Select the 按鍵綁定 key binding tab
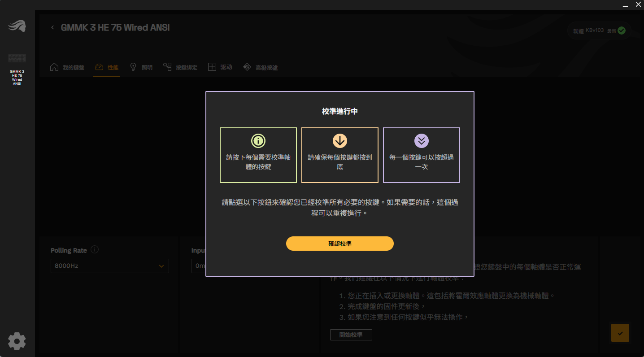Screen dimensions: 644x357 tap(180, 67)
